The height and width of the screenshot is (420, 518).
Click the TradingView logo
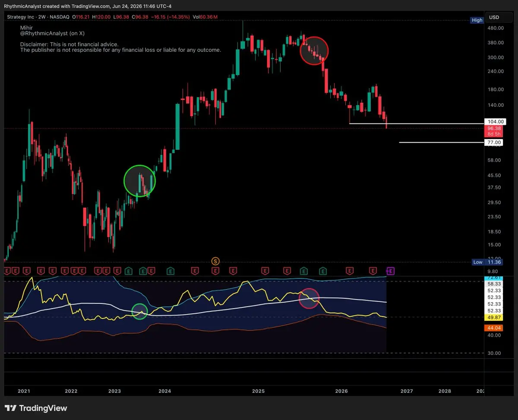click(x=36, y=408)
